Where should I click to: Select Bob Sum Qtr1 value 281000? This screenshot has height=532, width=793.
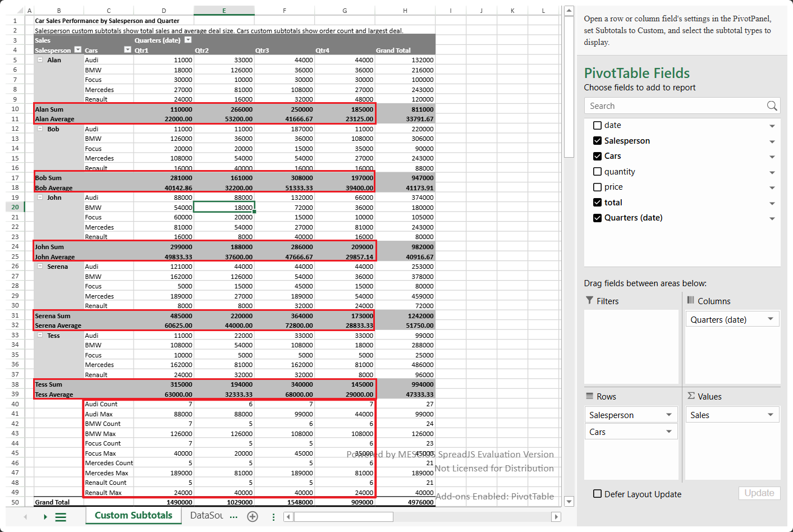tap(164, 178)
